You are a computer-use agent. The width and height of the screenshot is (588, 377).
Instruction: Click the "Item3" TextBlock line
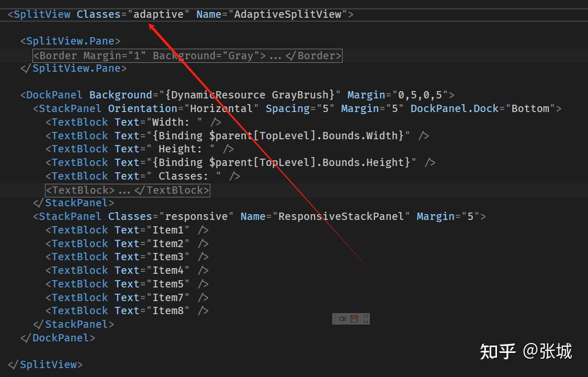[x=127, y=257]
